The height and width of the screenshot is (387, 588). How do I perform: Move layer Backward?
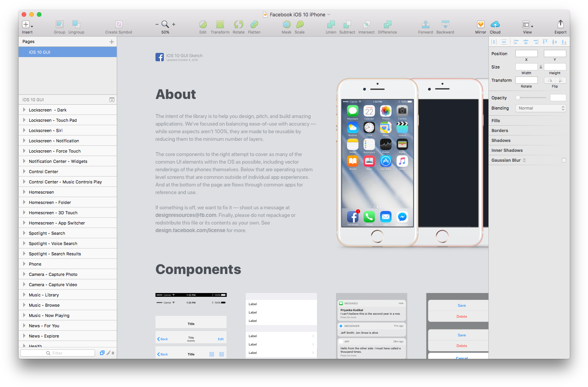click(x=445, y=24)
